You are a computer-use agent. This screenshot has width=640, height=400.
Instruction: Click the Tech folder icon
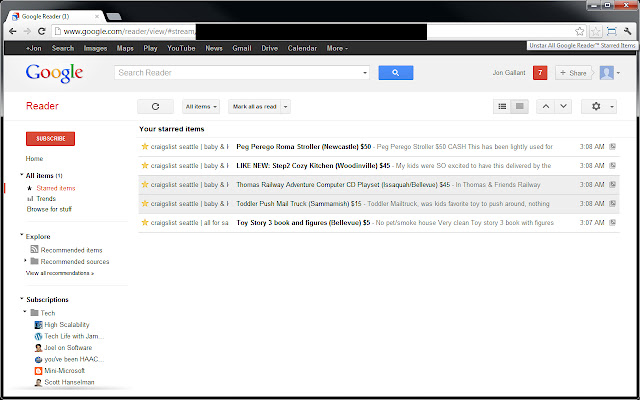pos(35,313)
